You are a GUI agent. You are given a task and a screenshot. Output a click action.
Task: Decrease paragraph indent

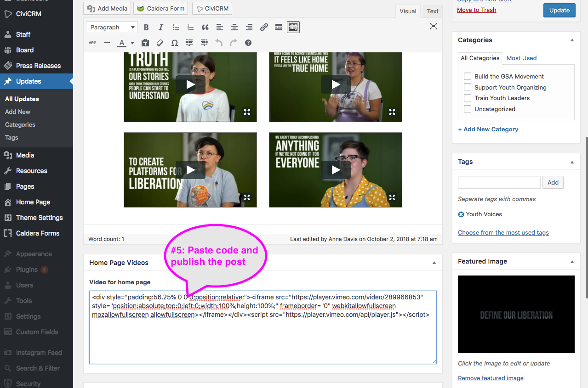click(189, 43)
